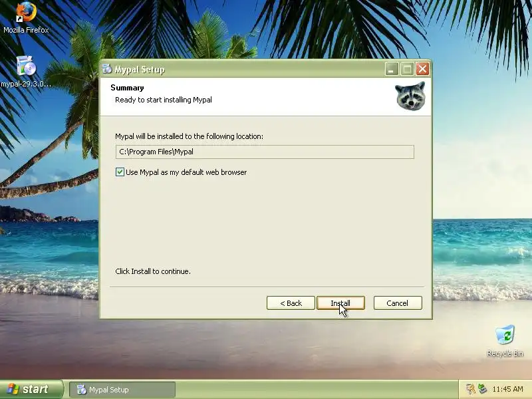Select the mypal-29.3.0 installer desktop icon
This screenshot has height=399, width=532.
coord(26,71)
